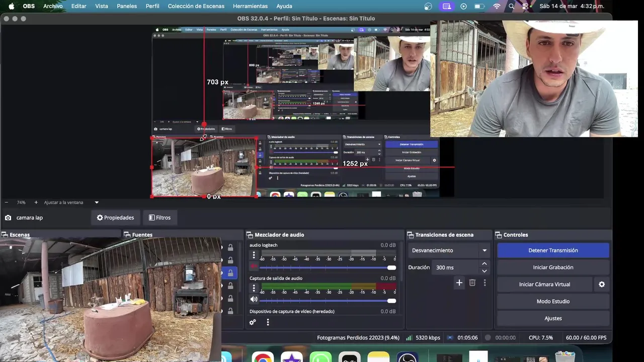The height and width of the screenshot is (362, 644).
Task: Enable Modo Estudio
Action: [553, 302]
